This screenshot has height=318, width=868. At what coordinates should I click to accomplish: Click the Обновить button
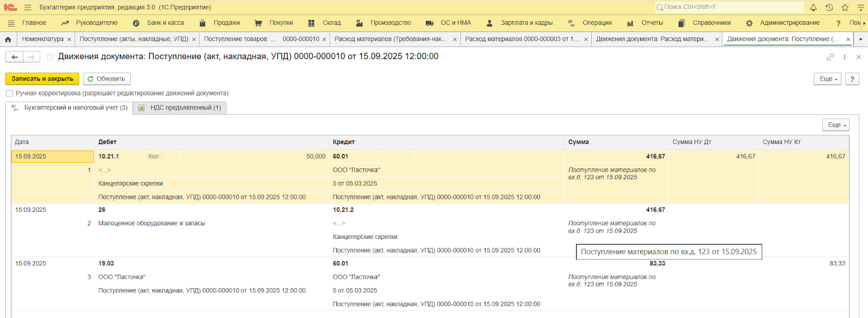(x=106, y=79)
